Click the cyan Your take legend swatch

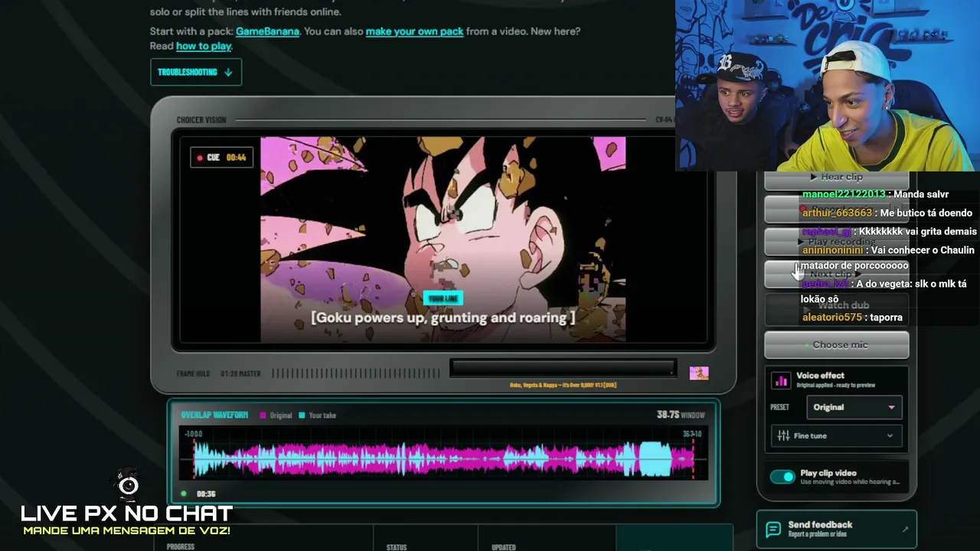(302, 416)
